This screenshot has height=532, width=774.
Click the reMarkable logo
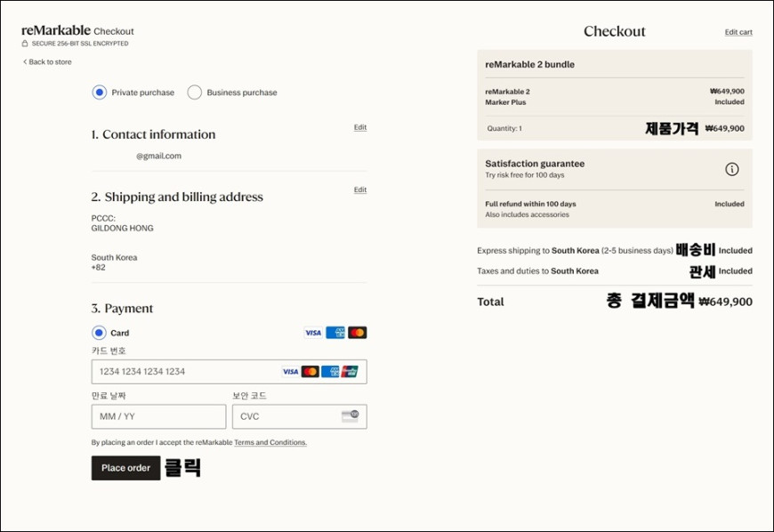[56, 30]
